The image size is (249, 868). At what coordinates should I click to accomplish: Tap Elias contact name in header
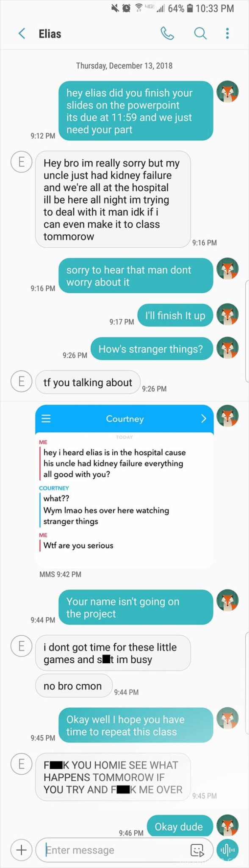[50, 34]
